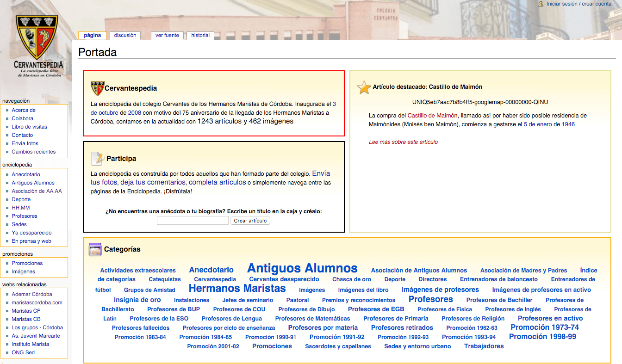Open Envía fotos sidebar link
The image size is (622, 364).
(25, 143)
